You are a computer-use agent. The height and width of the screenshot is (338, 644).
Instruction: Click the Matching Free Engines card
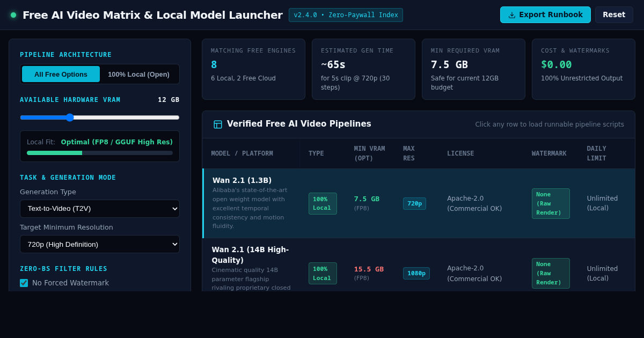tap(253, 69)
